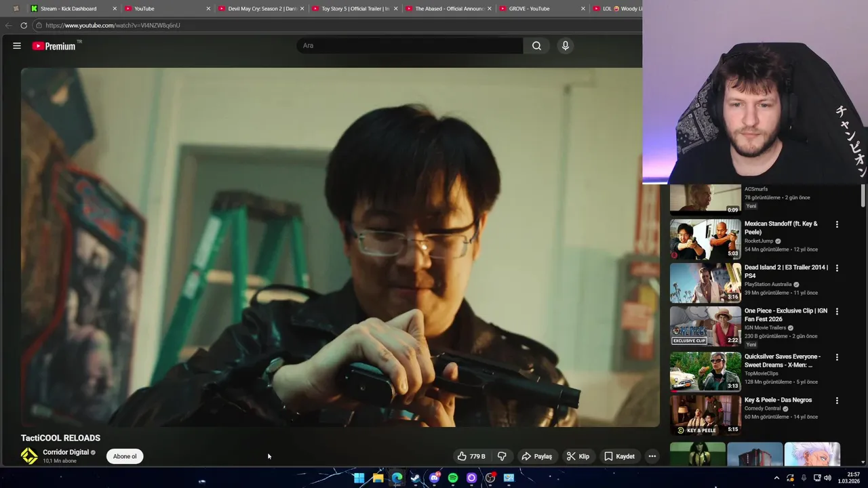The image size is (868, 488).
Task: Visit the TopMovieClips channel
Action: [x=761, y=373]
